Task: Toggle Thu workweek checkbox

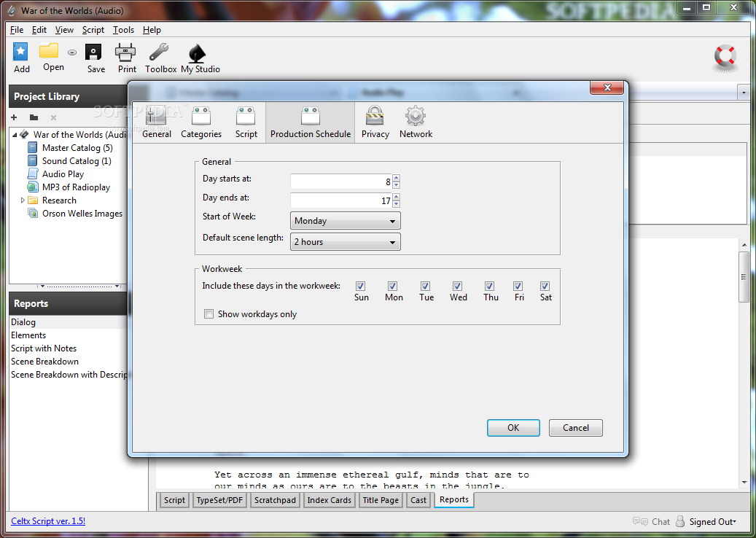Action: tap(489, 286)
